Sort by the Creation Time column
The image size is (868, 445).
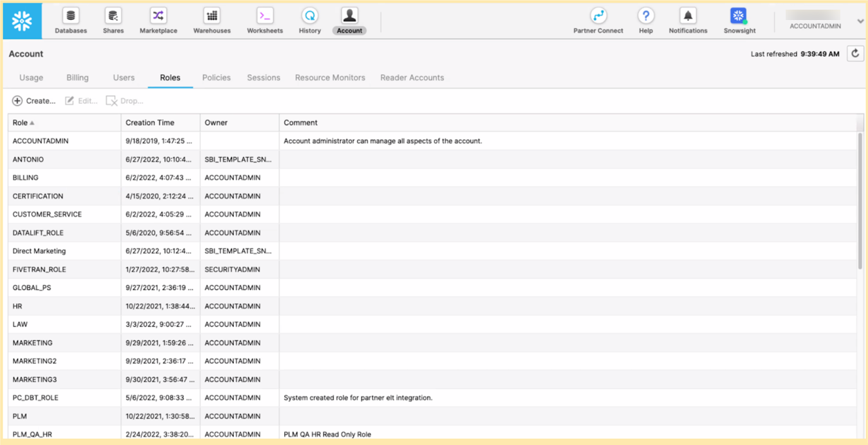click(150, 122)
